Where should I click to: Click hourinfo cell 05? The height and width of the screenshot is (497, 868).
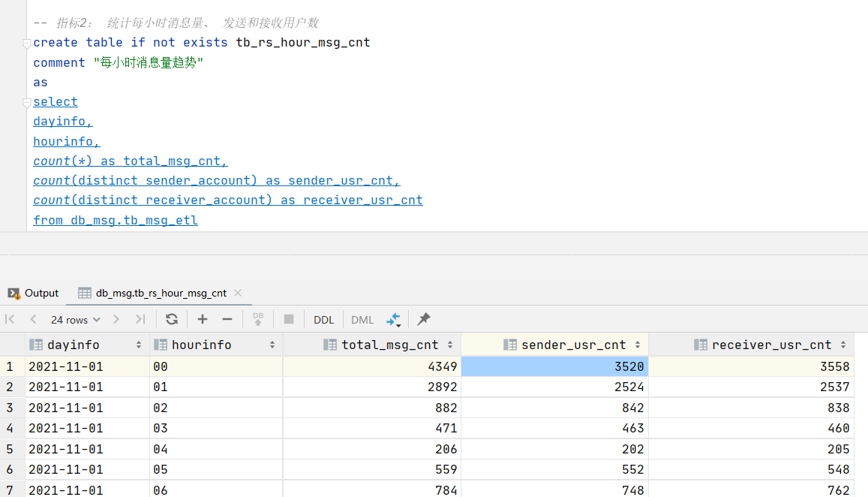(x=216, y=469)
